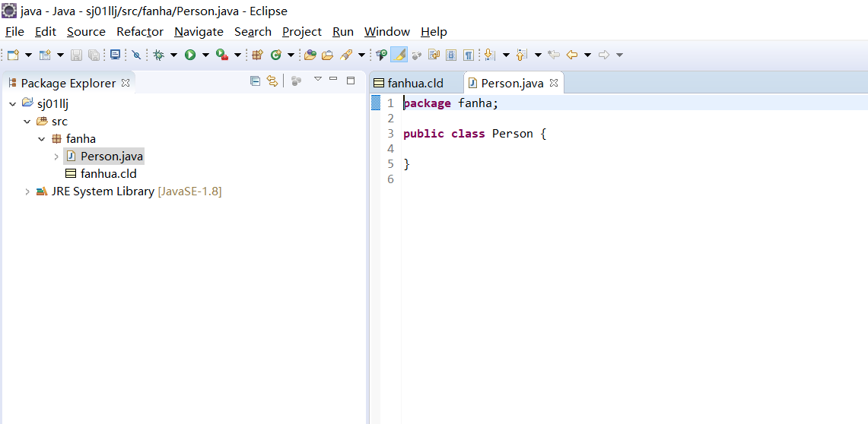Close the Package Explorer view
The image size is (868, 424).
[x=125, y=83]
